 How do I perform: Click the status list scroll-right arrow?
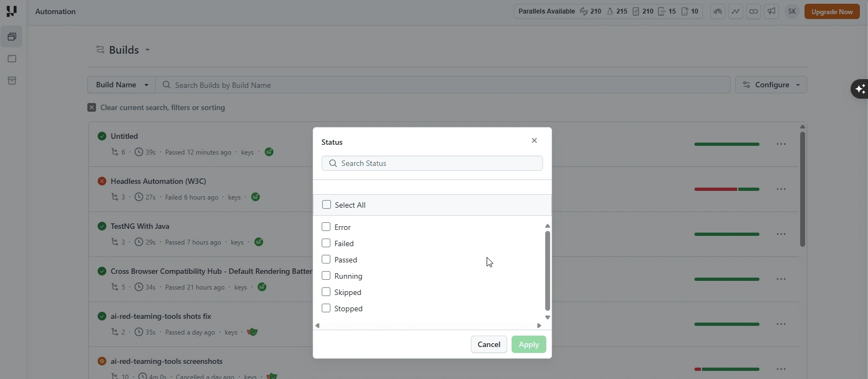[x=539, y=325]
